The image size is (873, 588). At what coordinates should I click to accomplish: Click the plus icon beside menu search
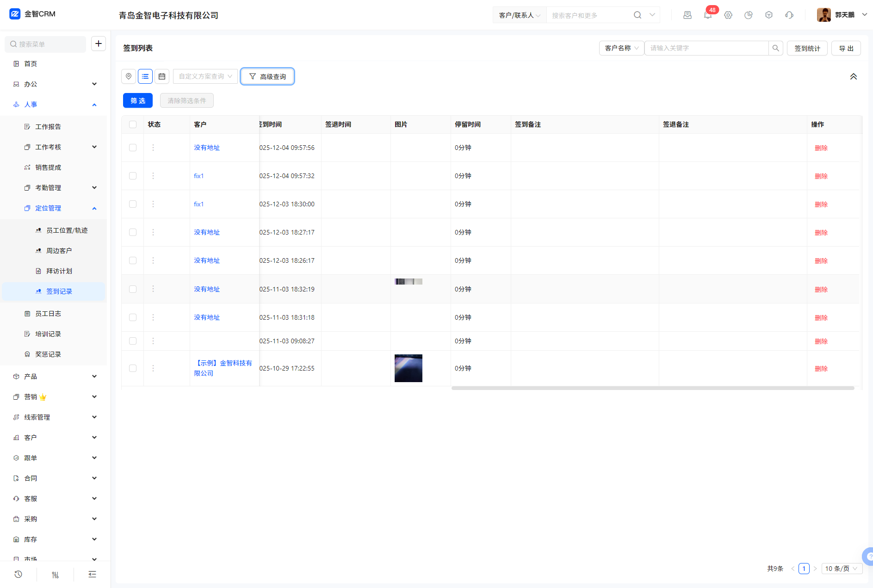coord(99,43)
